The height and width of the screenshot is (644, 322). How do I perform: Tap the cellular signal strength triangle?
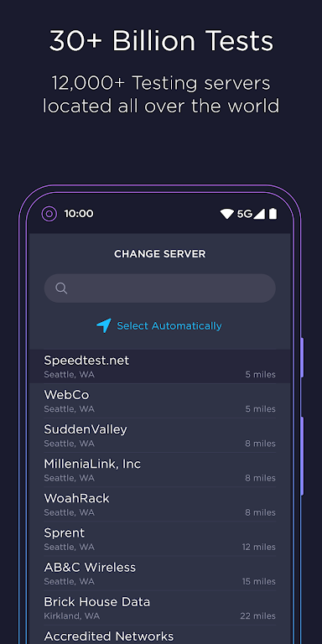pos(259,214)
